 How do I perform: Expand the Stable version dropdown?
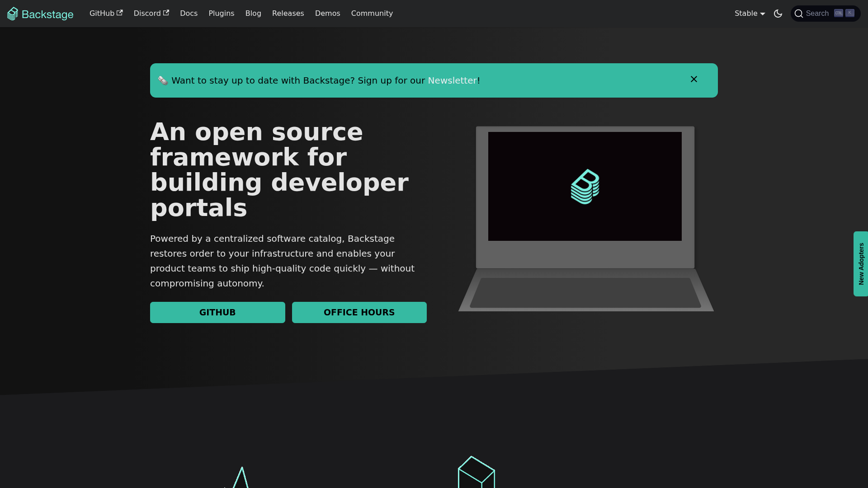750,14
